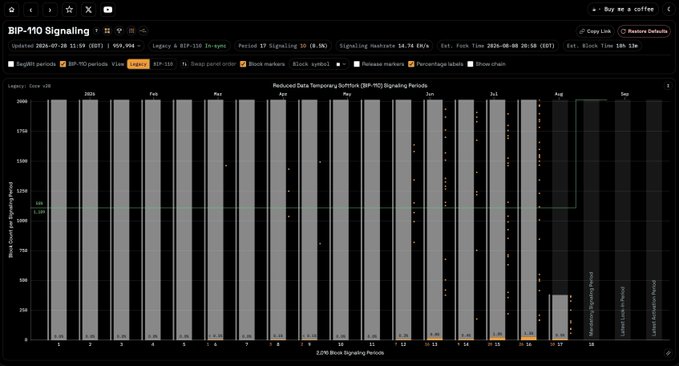679x366 pixels.
Task: Turn off the Percentage labels checkbox
Action: (411, 64)
